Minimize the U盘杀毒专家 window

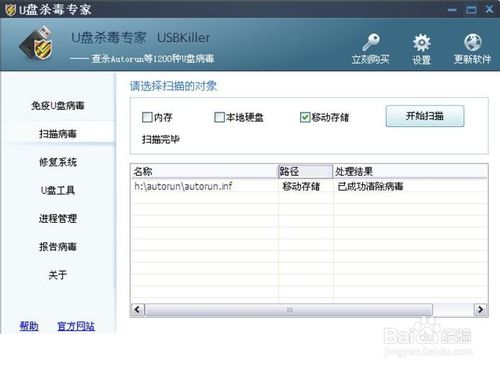pyautogui.click(x=452, y=10)
